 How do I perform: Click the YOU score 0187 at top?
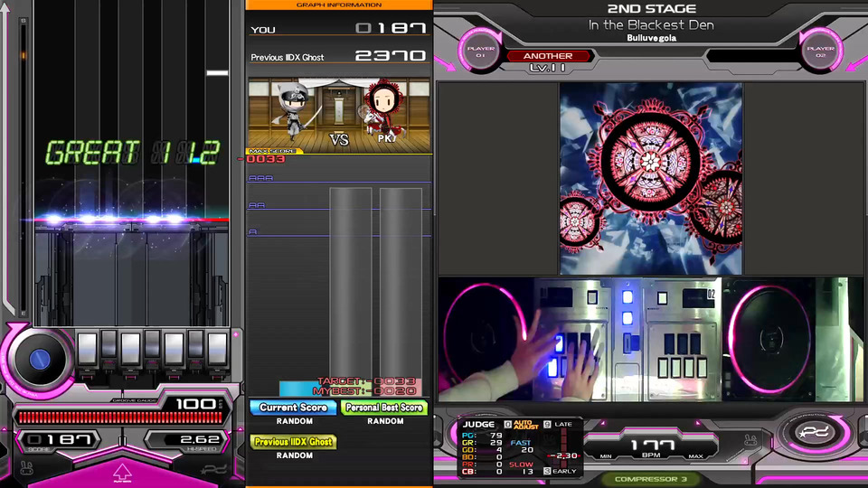pyautogui.click(x=391, y=28)
